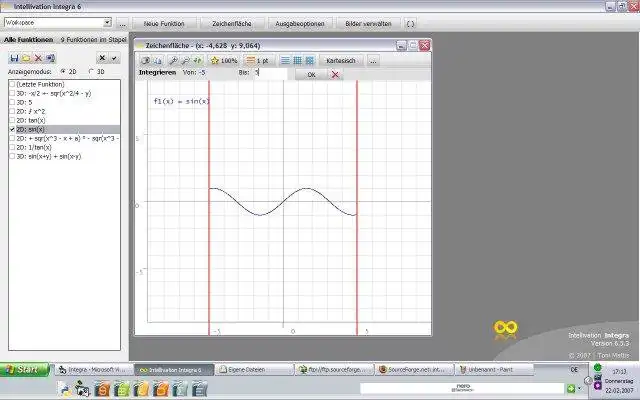Switch to the ftp.sourceforge taskbar item

pos(334,370)
